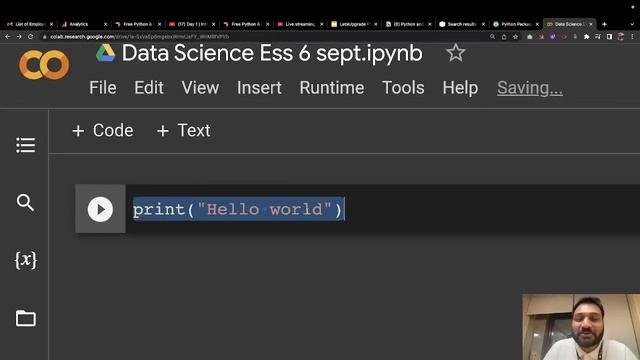Close the Data Science browser tab

[591, 24]
